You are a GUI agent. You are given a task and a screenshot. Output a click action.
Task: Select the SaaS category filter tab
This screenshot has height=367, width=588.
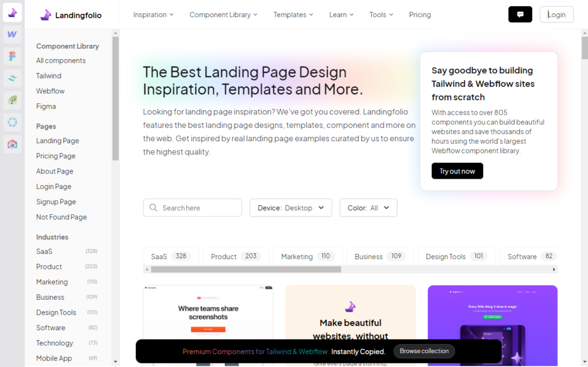click(x=170, y=256)
